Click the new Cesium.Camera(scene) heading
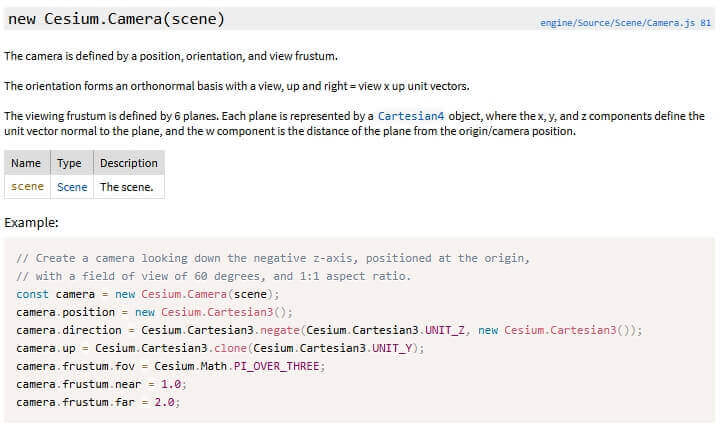This screenshot has height=429, width=720. (117, 19)
